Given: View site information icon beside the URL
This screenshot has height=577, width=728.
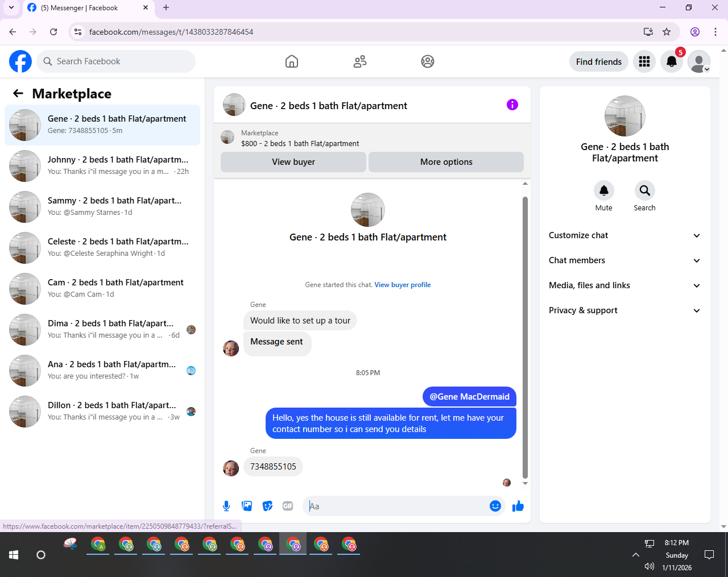Looking at the screenshot, I should pos(78,32).
